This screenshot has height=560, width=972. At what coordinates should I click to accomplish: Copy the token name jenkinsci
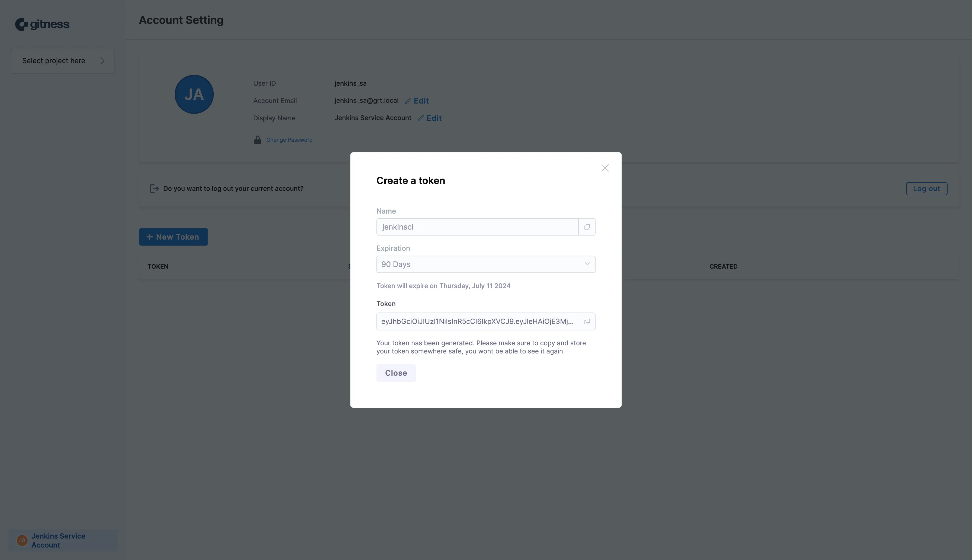coord(587,227)
